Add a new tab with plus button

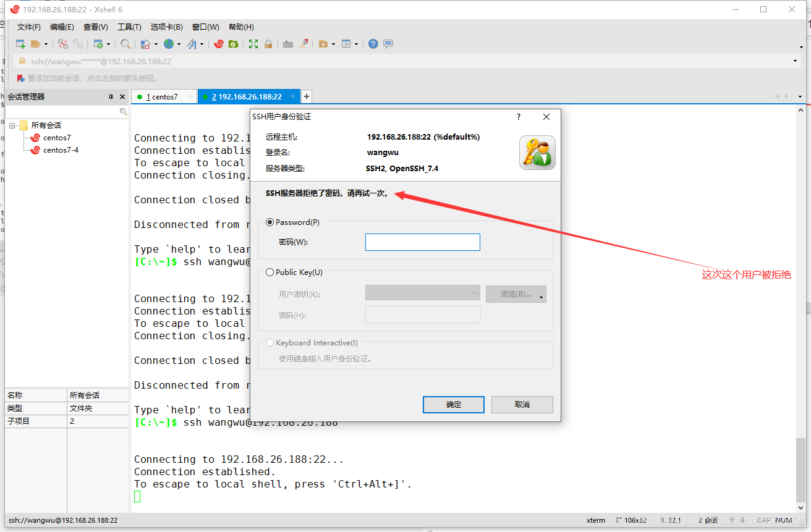307,97
